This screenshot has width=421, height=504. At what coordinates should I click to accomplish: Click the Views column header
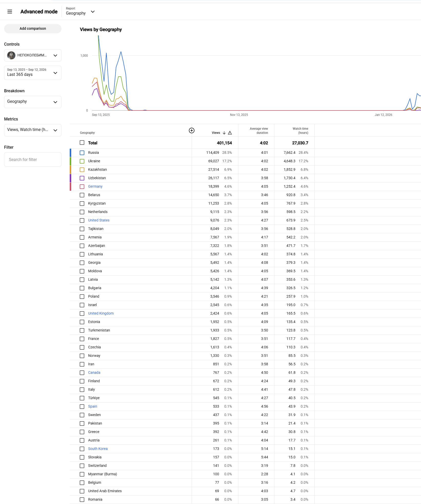[x=216, y=133]
